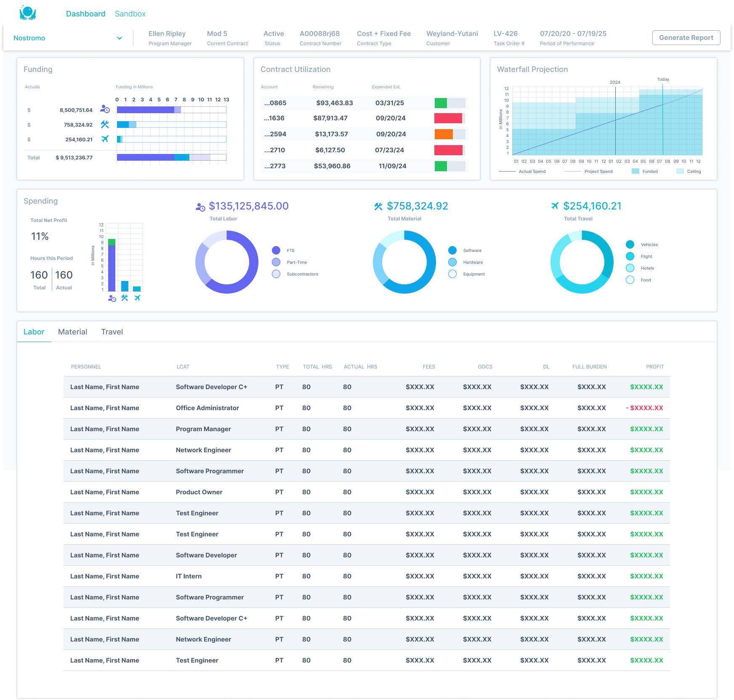This screenshot has width=734, height=700.
Task: Click the tools icon under spending bar chart
Action: [x=125, y=298]
